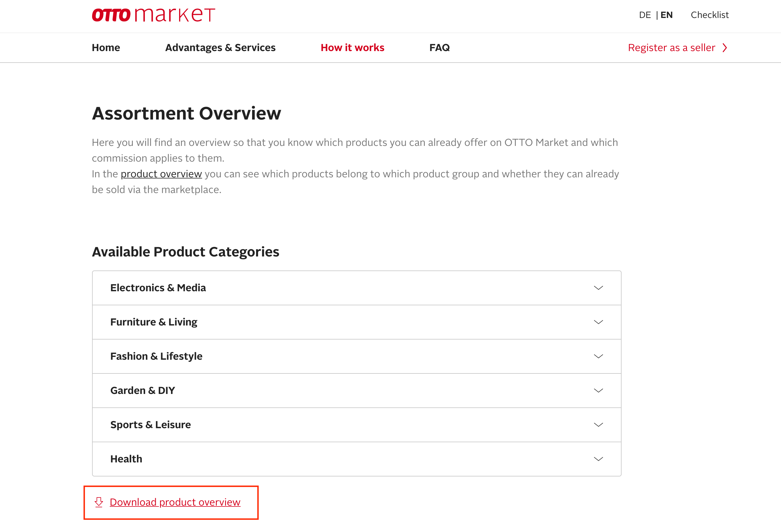Open the Home menu item
781x532 pixels.
pyautogui.click(x=106, y=48)
